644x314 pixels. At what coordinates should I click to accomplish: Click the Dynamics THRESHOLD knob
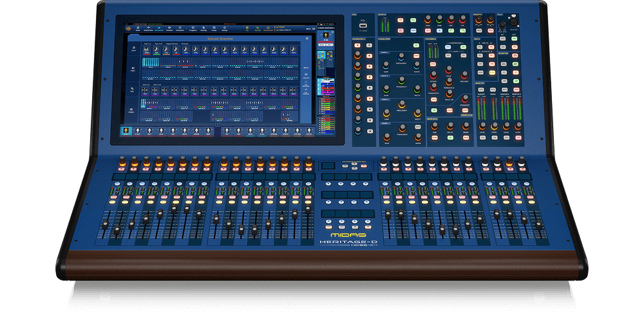coord(449,81)
